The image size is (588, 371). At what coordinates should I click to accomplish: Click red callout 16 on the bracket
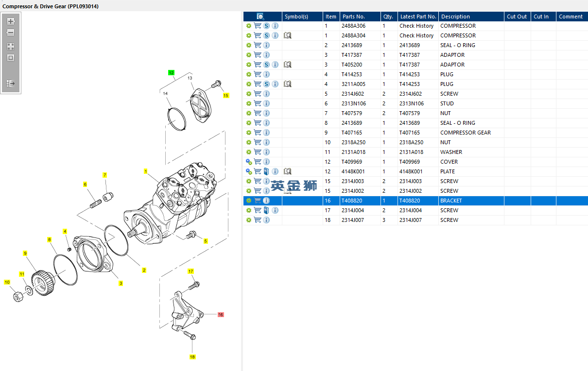[x=221, y=315]
